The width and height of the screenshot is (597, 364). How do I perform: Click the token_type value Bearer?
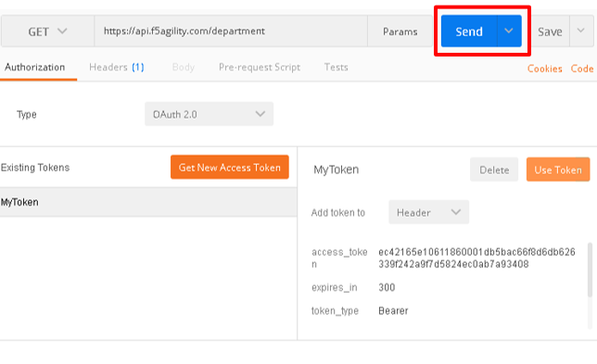(393, 311)
